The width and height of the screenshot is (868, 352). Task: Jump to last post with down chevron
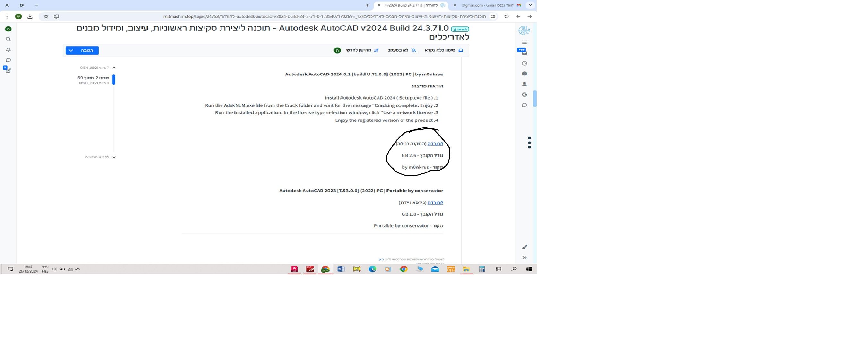click(114, 157)
